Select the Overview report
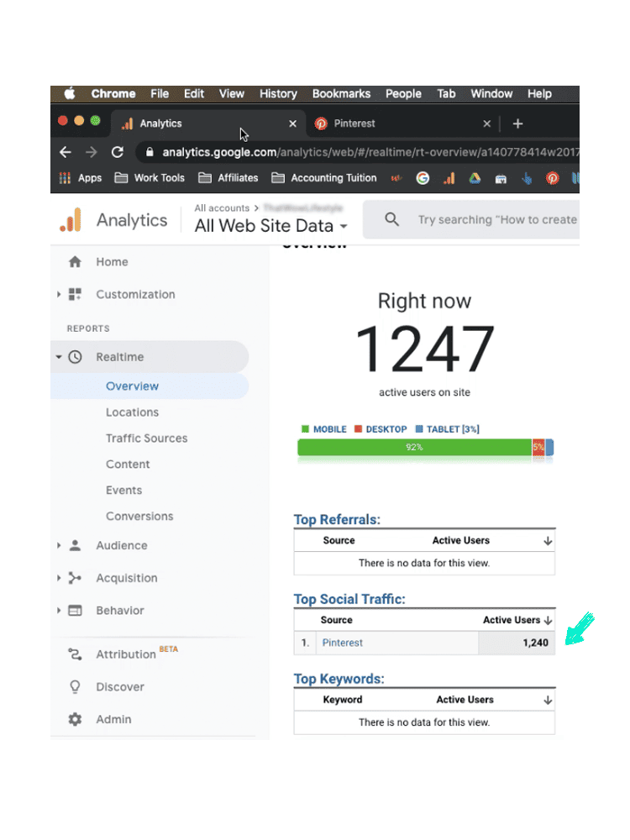630x840 pixels. (133, 386)
